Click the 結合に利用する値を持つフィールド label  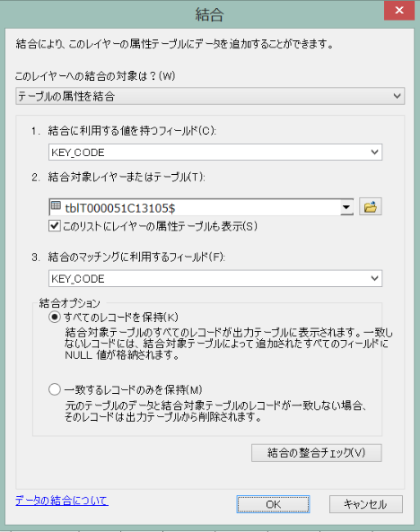pyautogui.click(x=132, y=131)
